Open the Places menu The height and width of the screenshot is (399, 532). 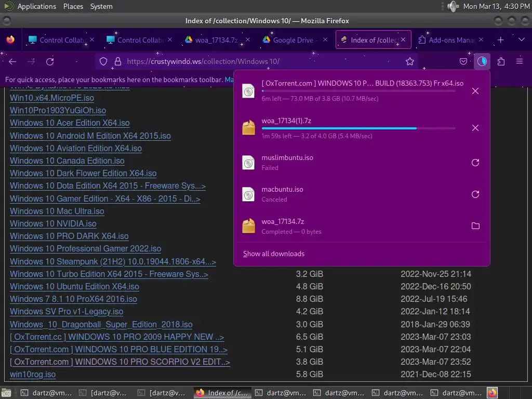73,6
